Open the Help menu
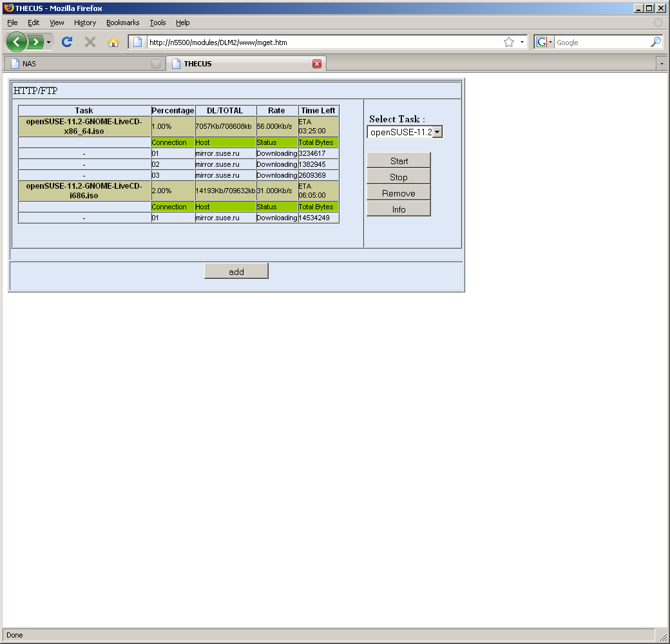The width and height of the screenshot is (670, 644). point(182,23)
